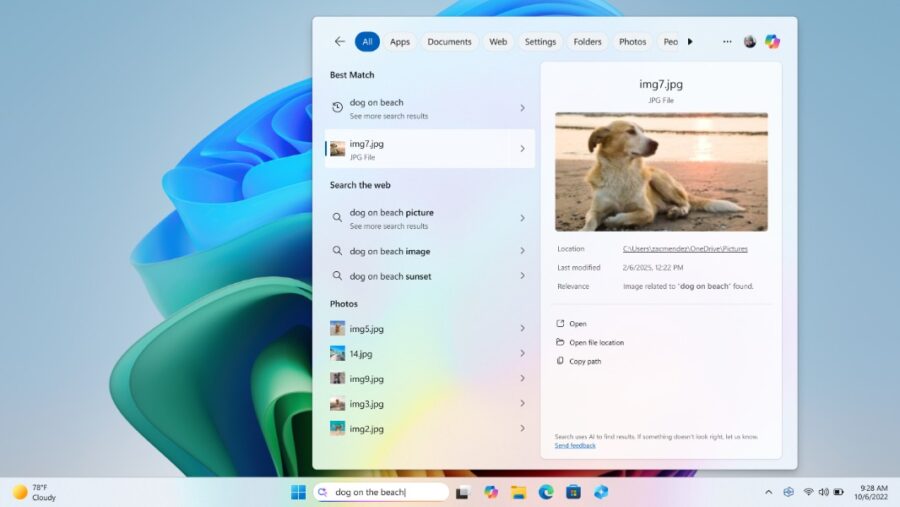This screenshot has width=900, height=507.
Task: Click search icon beside dog on beach picture
Action: 338,217
